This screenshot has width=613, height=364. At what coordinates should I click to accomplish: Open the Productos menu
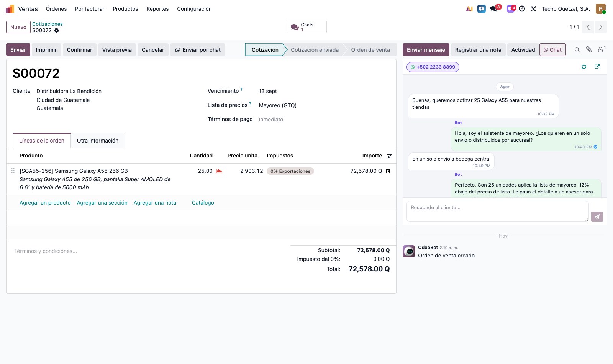[125, 9]
